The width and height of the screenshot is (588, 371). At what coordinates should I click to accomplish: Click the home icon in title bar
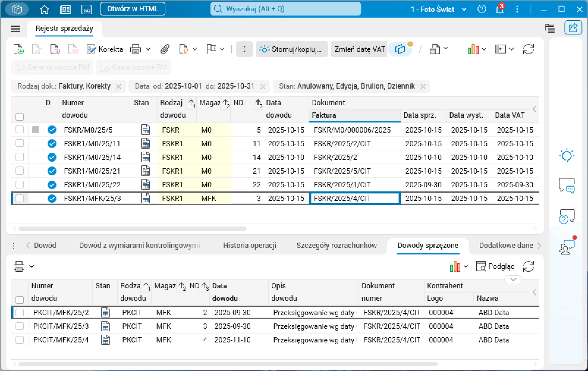click(x=44, y=9)
